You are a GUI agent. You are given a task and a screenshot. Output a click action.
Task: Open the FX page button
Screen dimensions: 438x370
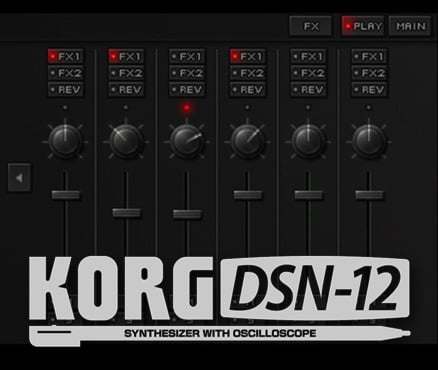click(311, 26)
